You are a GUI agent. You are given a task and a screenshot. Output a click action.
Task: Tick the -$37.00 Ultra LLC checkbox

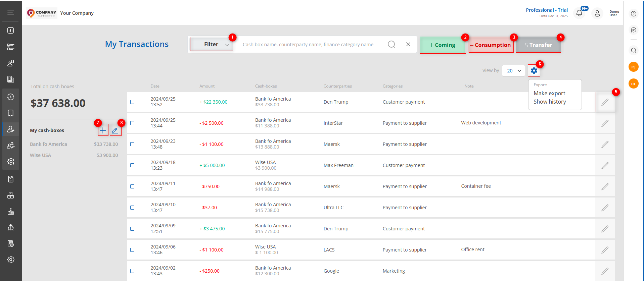tap(132, 208)
